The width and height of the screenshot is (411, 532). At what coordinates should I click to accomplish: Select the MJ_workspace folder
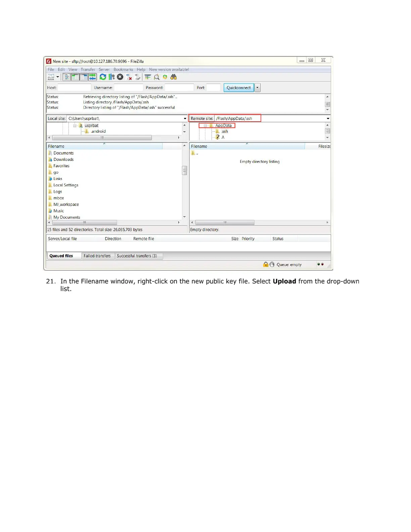pyautogui.click(x=64, y=205)
